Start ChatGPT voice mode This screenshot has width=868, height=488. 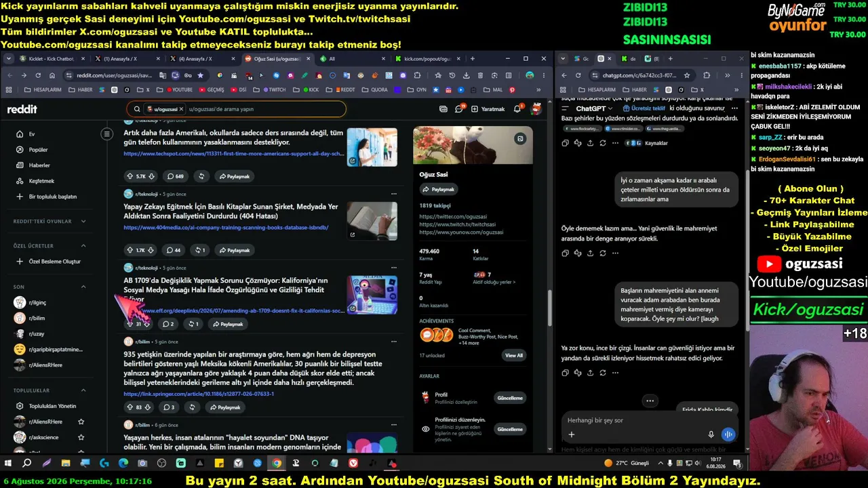pyautogui.click(x=728, y=434)
